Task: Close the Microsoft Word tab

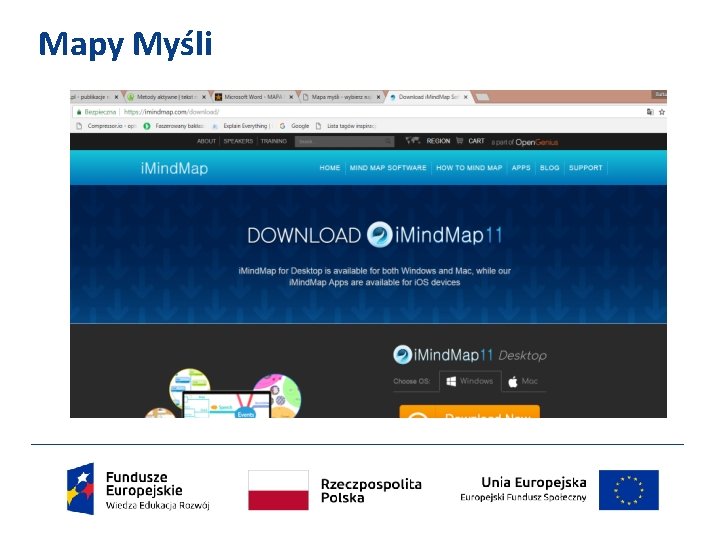Action: point(291,97)
